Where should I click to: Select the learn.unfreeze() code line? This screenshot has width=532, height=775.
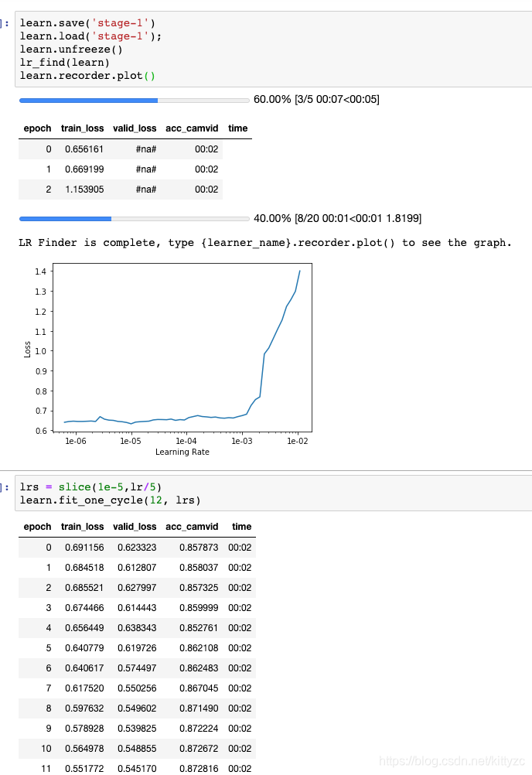point(71,50)
